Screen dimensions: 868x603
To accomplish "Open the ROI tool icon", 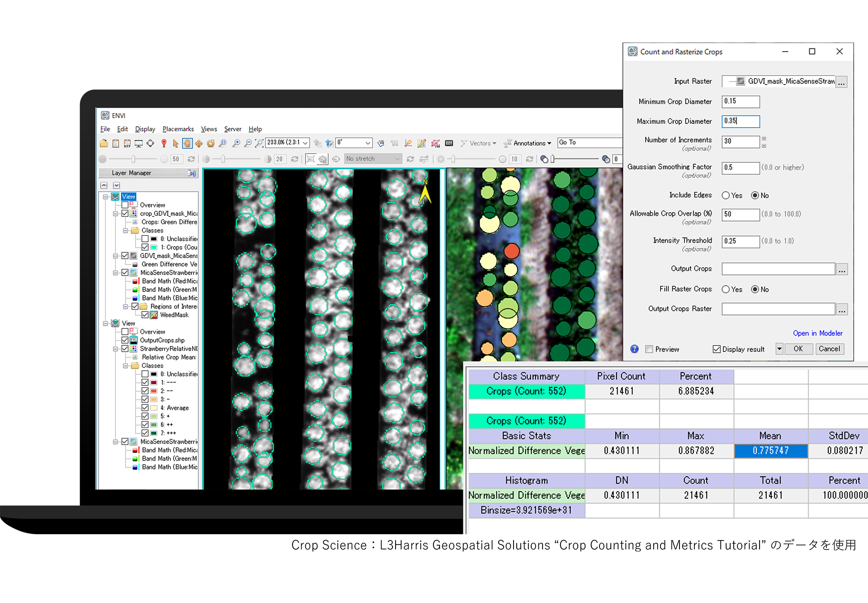I will (435, 143).
